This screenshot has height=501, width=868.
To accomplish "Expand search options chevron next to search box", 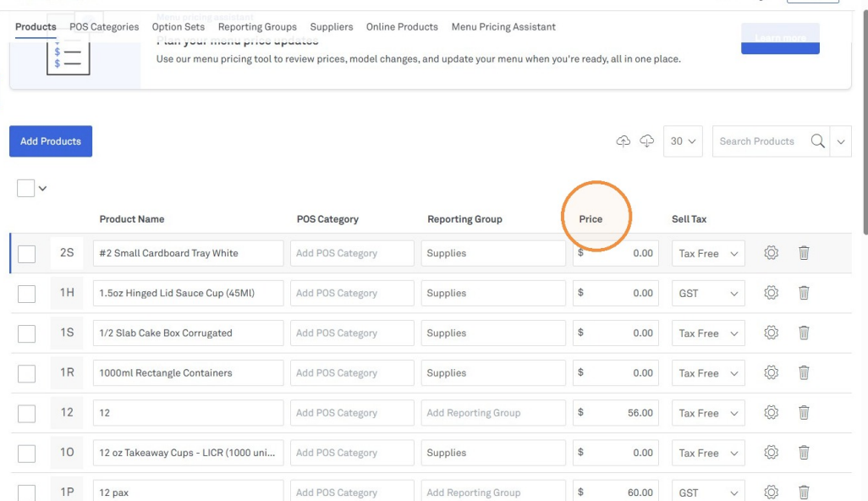I will pos(840,141).
